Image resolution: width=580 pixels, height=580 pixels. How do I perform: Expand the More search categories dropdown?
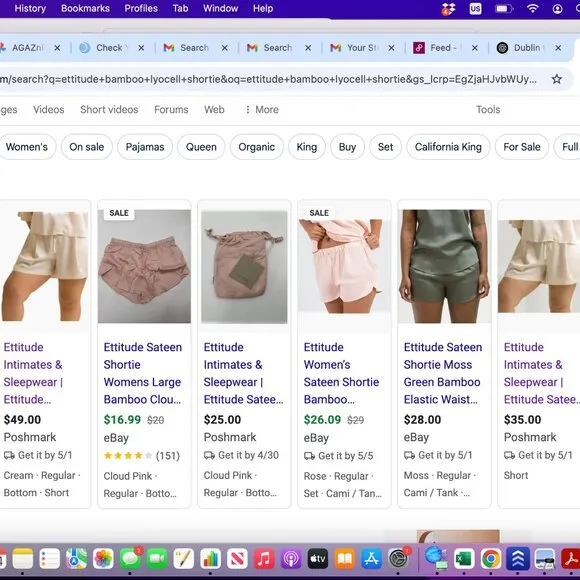tap(262, 109)
